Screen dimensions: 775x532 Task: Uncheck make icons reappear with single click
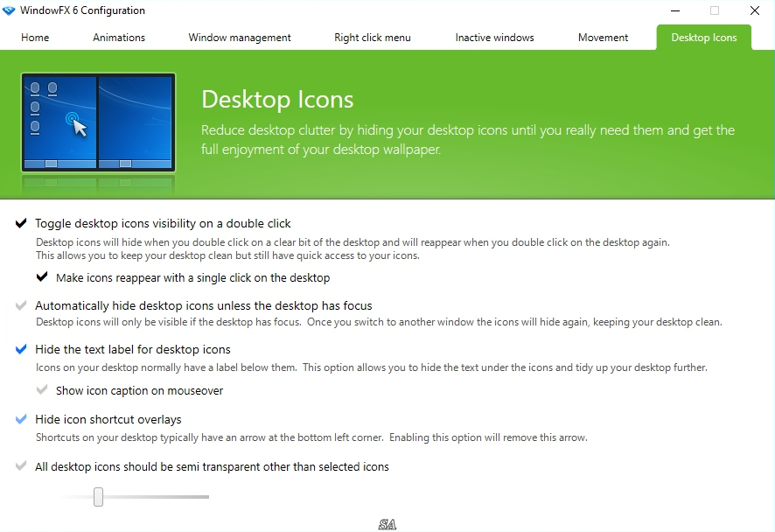[42, 277]
